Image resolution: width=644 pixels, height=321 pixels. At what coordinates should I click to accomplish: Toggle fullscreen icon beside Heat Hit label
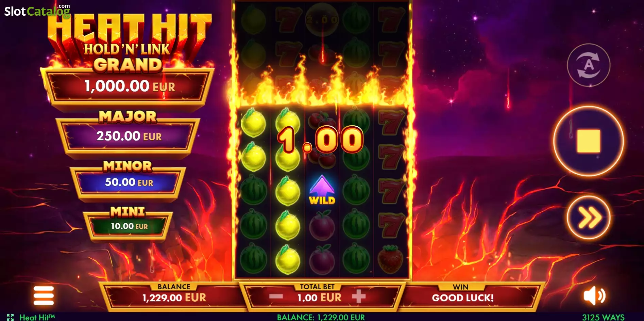click(10, 317)
